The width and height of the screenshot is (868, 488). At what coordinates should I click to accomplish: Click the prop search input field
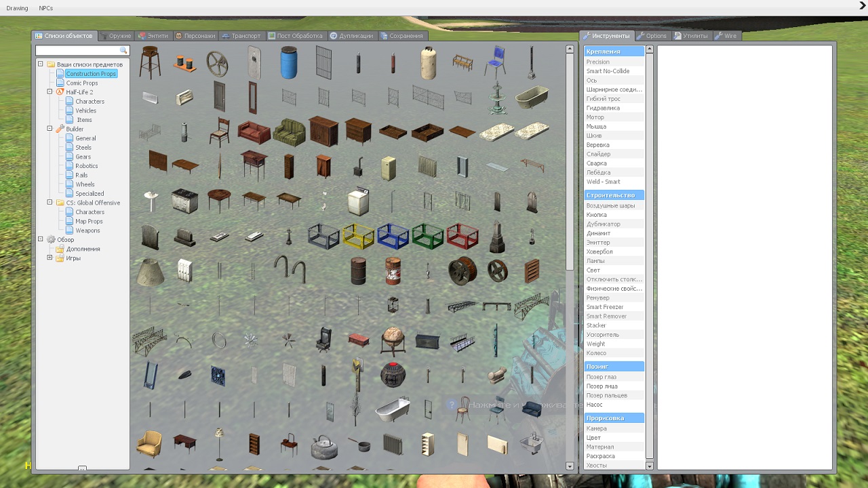coord(77,51)
